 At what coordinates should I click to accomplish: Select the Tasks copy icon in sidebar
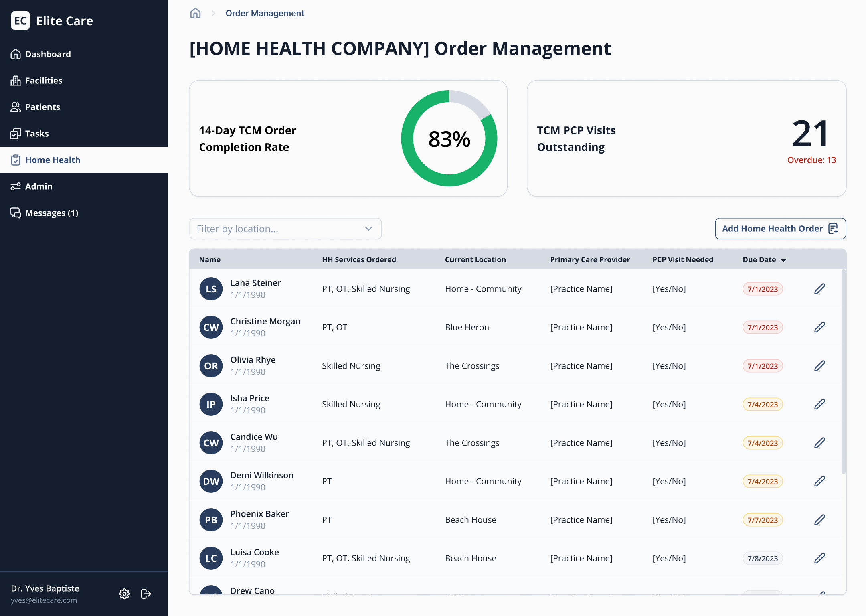pos(16,133)
